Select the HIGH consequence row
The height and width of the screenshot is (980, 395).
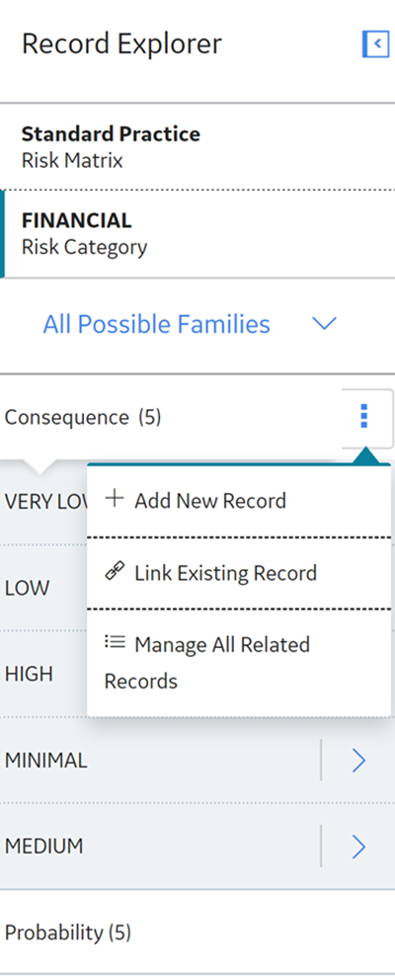(x=43, y=674)
